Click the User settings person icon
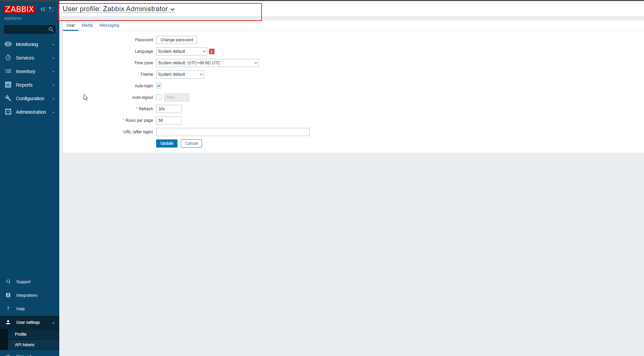 [8, 322]
